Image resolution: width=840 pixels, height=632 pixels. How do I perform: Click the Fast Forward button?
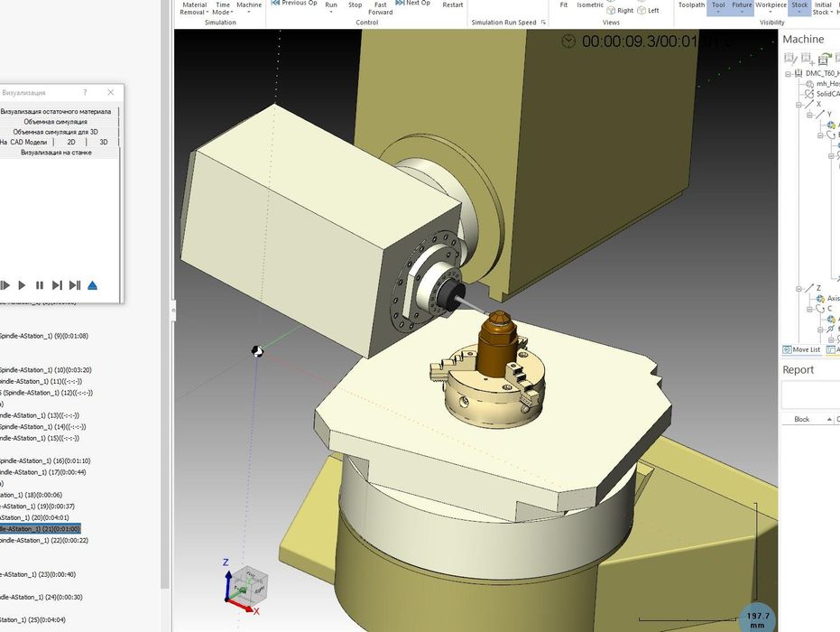[381, 7]
